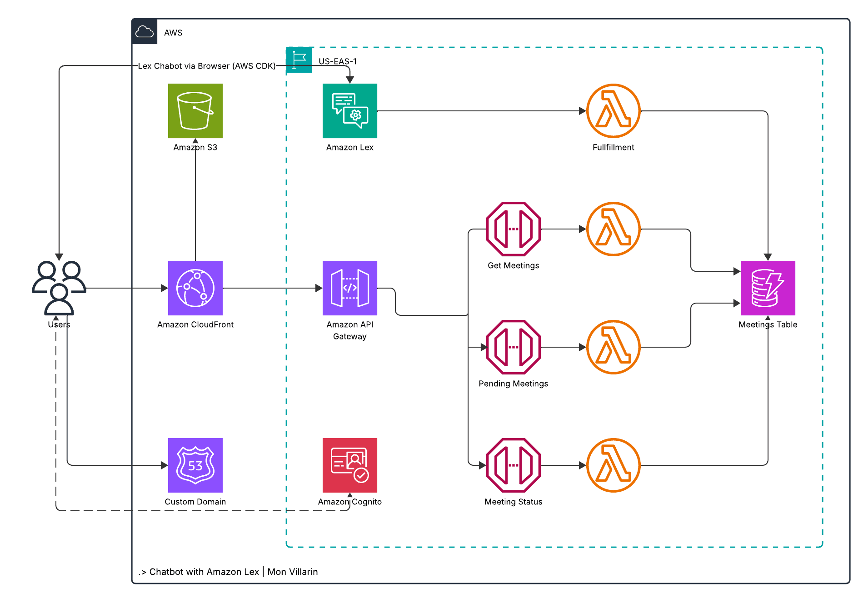Click the Amazon Lex chatbot icon
Screen dimensions: 868x608
click(349, 110)
